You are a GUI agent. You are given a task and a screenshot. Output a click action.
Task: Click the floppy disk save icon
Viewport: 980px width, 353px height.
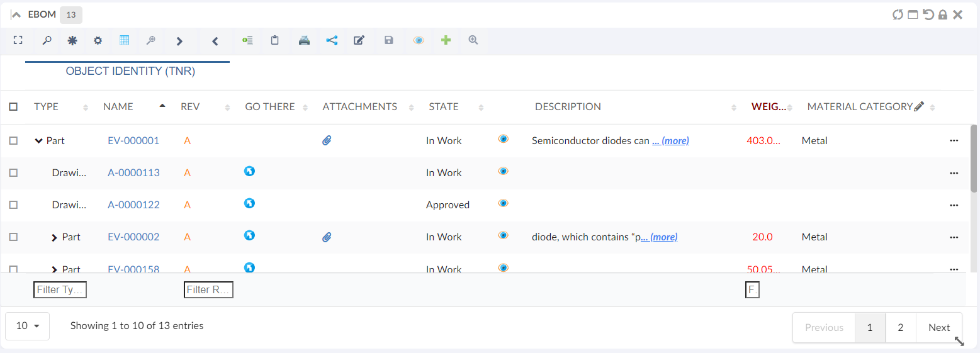click(389, 40)
